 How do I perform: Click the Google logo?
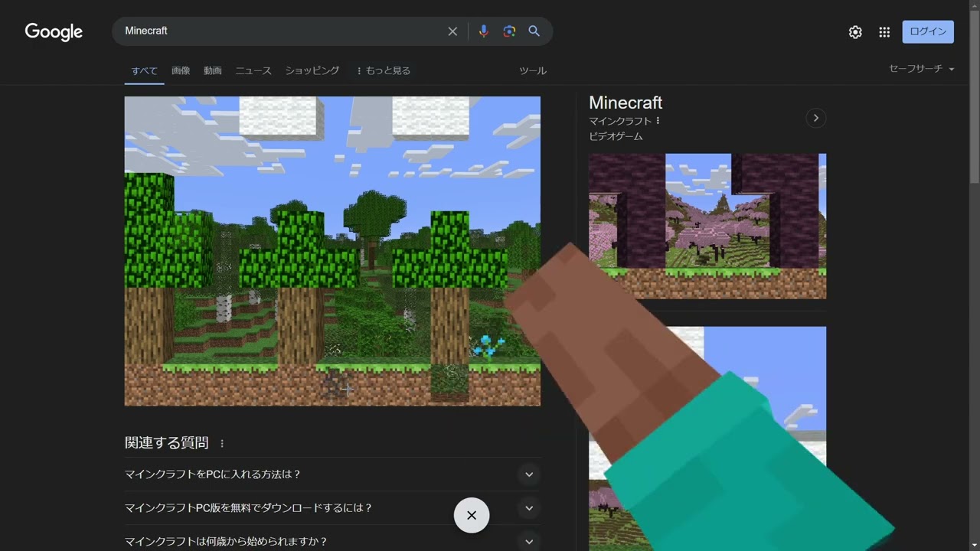[x=54, y=31]
